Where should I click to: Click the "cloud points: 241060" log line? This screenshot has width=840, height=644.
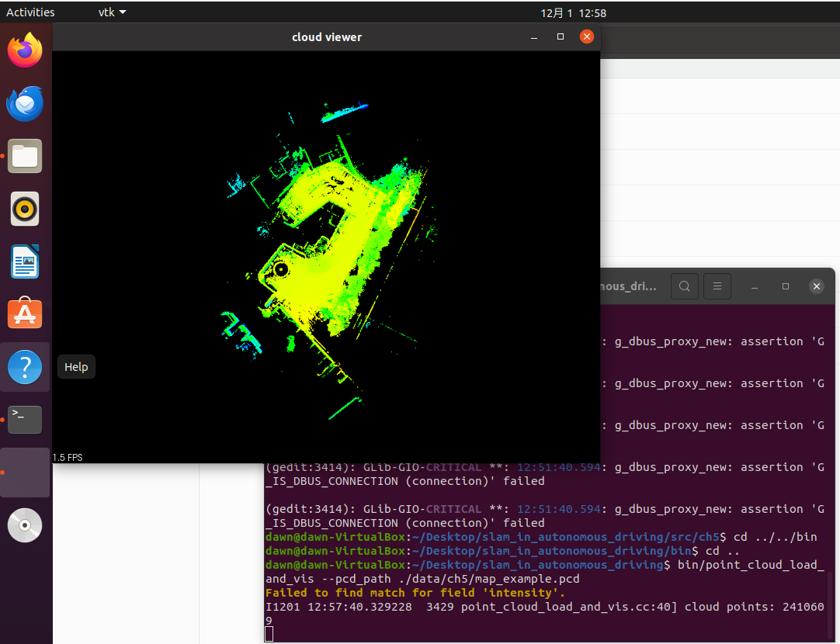(x=544, y=614)
